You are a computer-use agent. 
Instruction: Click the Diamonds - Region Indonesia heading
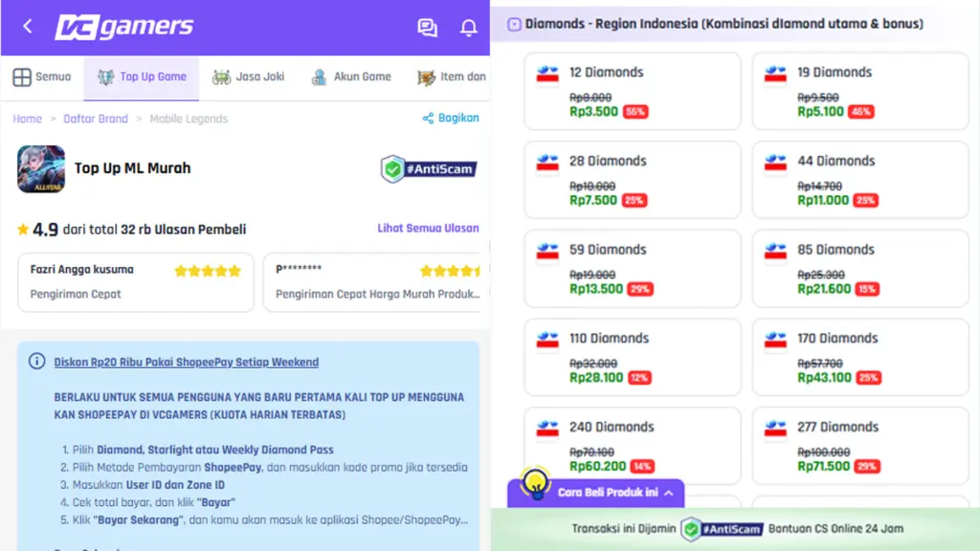[x=724, y=24]
